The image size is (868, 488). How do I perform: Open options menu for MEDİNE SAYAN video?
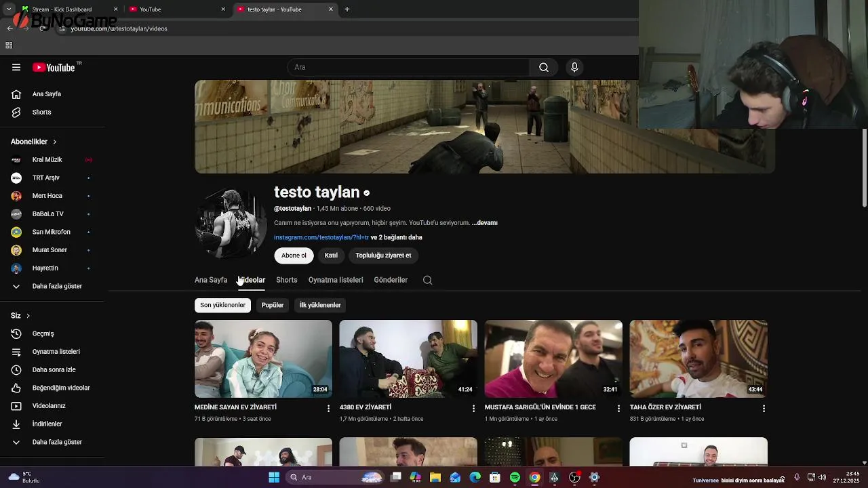328,409
